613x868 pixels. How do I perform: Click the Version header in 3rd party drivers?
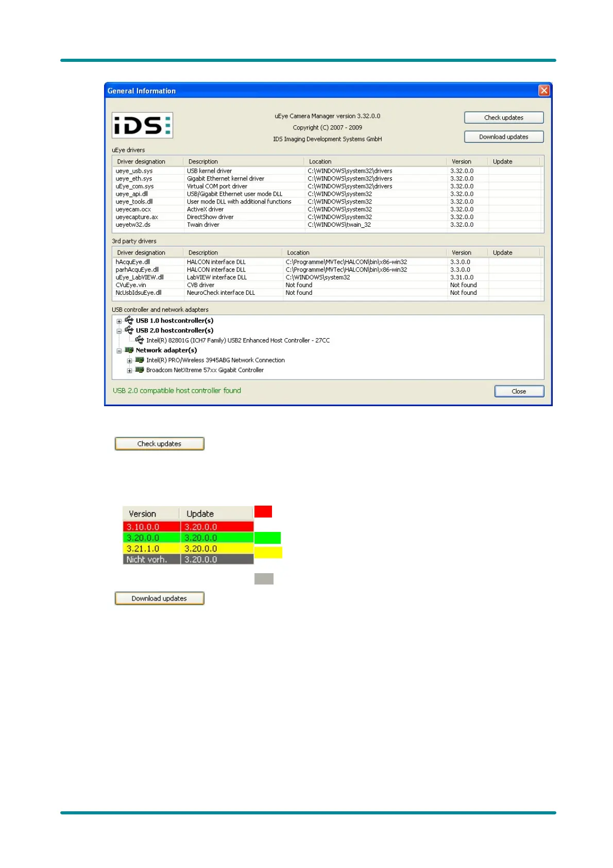pos(467,253)
